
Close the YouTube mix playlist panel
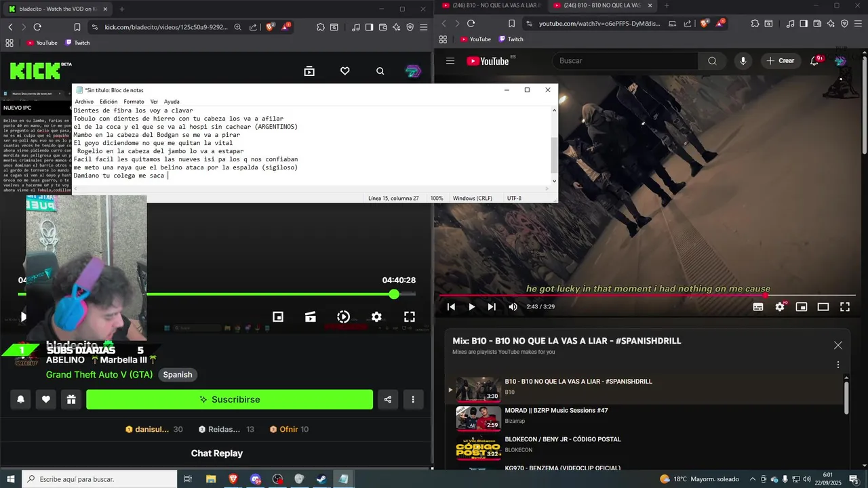[x=838, y=345]
